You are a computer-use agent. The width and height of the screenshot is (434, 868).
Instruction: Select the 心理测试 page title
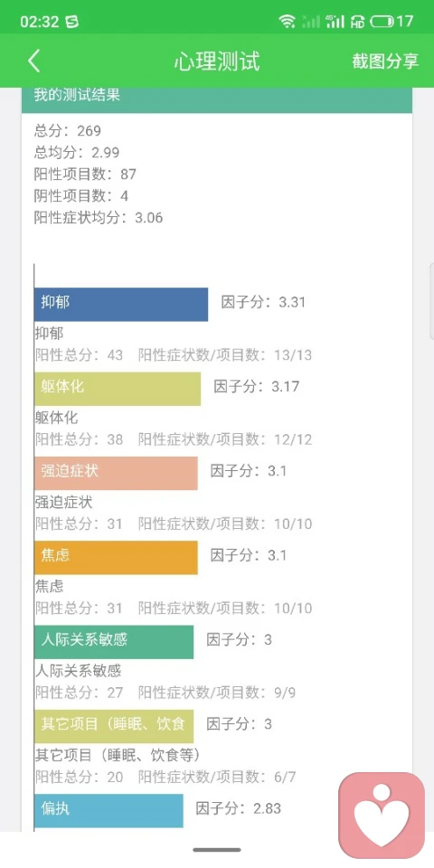[217, 61]
